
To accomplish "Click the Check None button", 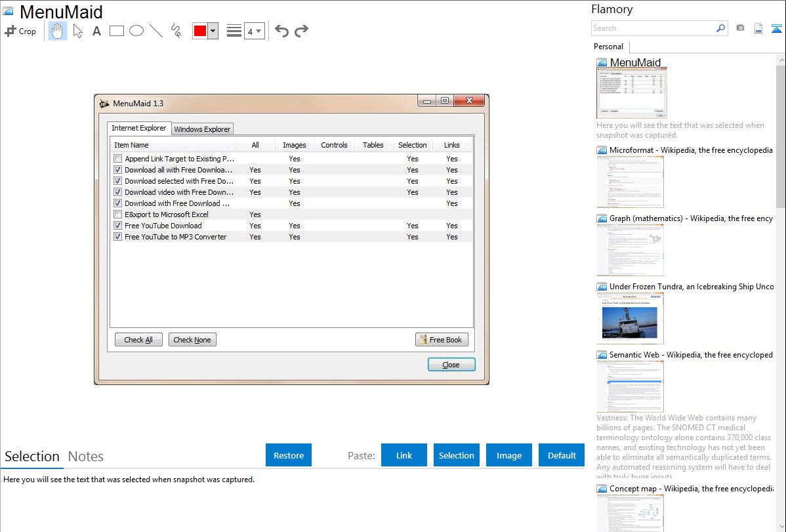I will point(192,339).
